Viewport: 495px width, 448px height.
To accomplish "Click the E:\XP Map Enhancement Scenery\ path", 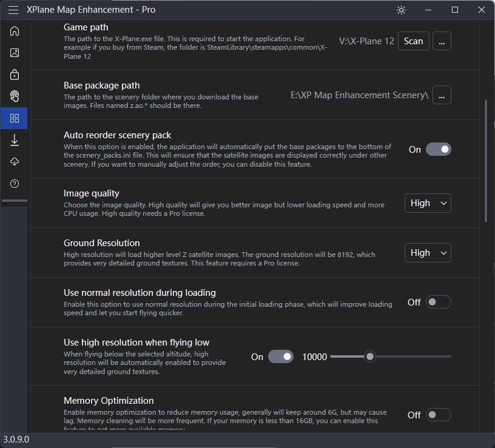I will point(359,95).
